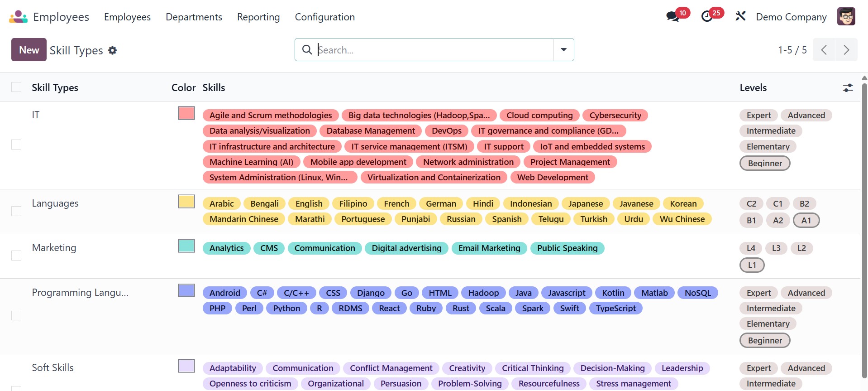Open the messages conversation icon
This screenshot has width=868, height=391.
pos(672,17)
